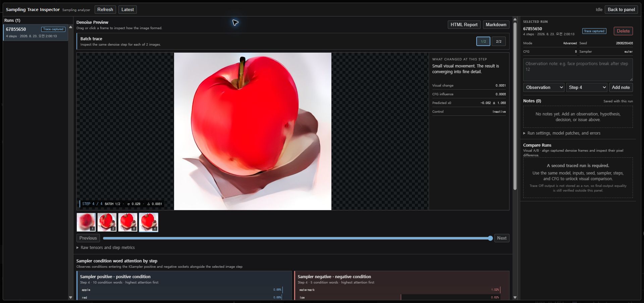Select denoise step 1 thumbnail

coord(86,222)
